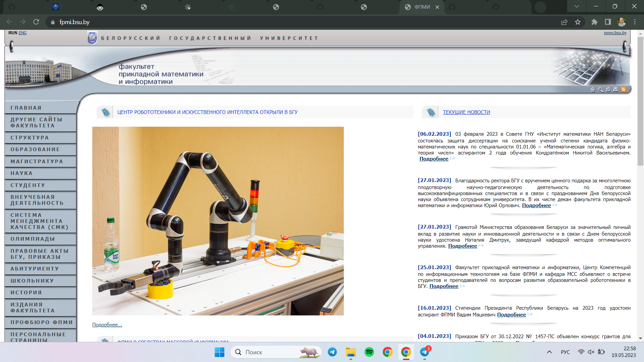The width and height of the screenshot is (644, 362).
Task: Show hidden system tray icons
Action: [x=549, y=352]
